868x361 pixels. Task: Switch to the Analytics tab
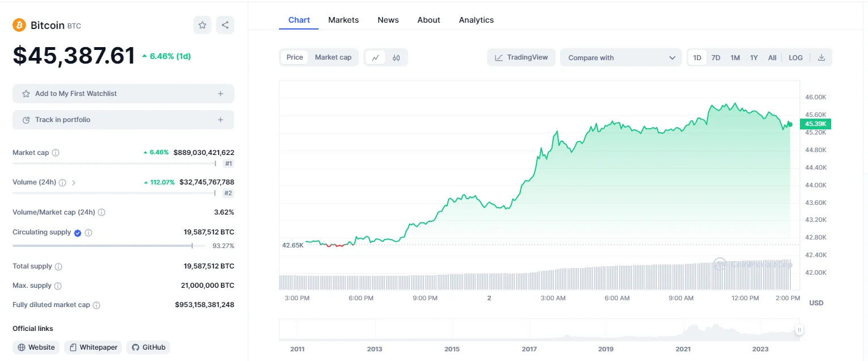pyautogui.click(x=476, y=20)
